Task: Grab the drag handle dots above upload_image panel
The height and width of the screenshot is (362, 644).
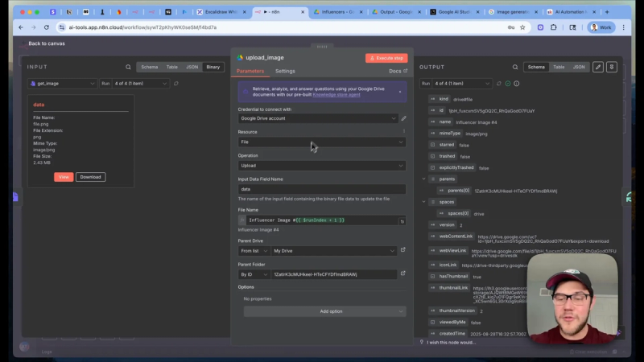Action: pyautogui.click(x=322, y=47)
